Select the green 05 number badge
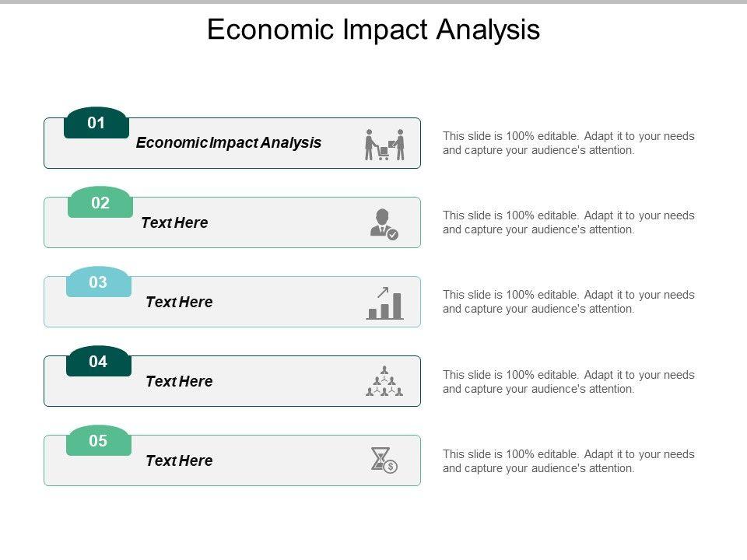747x560 pixels. pos(98,441)
